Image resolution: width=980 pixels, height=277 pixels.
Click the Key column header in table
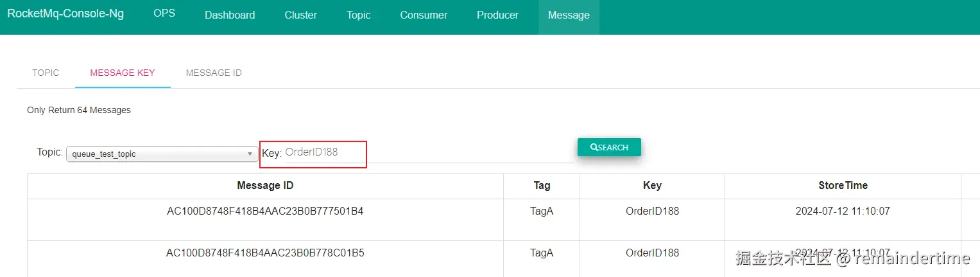coord(652,186)
